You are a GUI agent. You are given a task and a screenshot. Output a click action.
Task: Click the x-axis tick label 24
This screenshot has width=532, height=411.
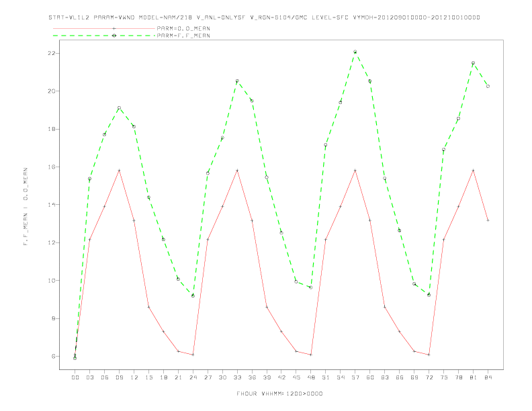193,377
